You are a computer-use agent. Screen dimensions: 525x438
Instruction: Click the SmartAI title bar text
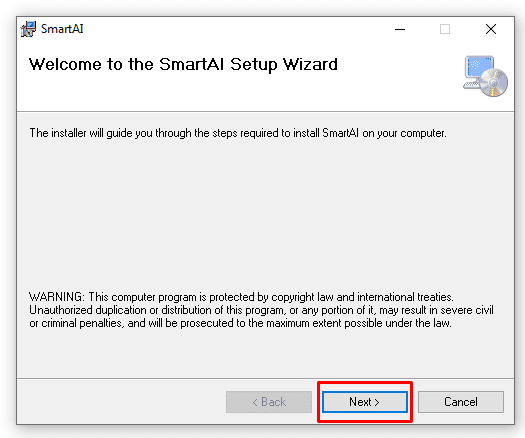point(62,29)
